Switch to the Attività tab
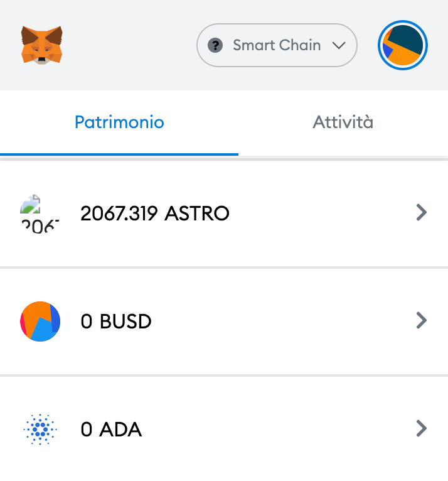Screen dimensions: 448x481 [343, 122]
